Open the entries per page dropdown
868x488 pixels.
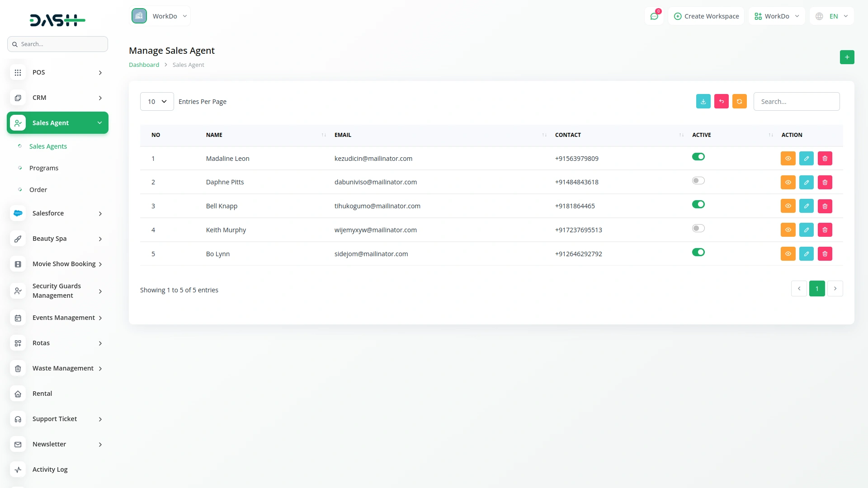[157, 102]
